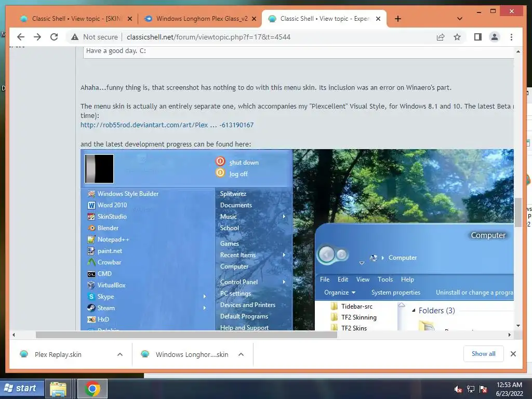532x399 pixels.
Task: Click the scroll down arrow
Action: click(518, 326)
